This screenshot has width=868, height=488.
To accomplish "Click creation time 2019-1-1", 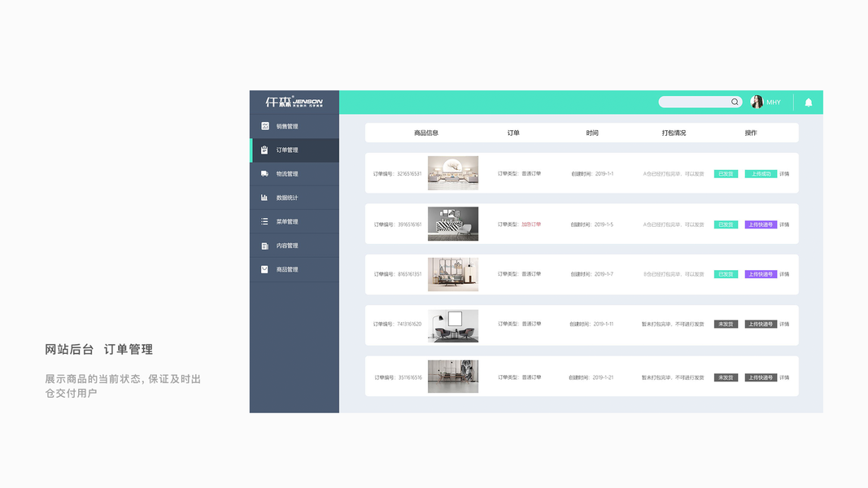I will pos(604,174).
